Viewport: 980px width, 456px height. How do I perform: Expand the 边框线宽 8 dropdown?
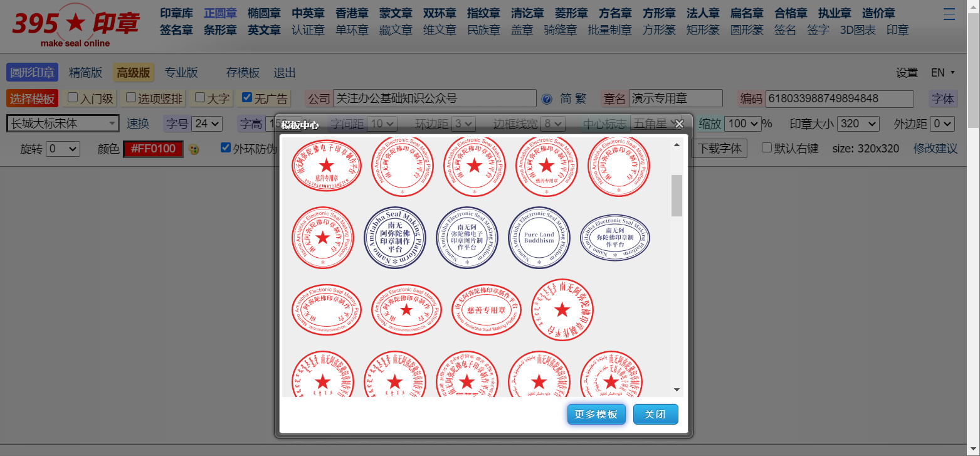pyautogui.click(x=554, y=124)
